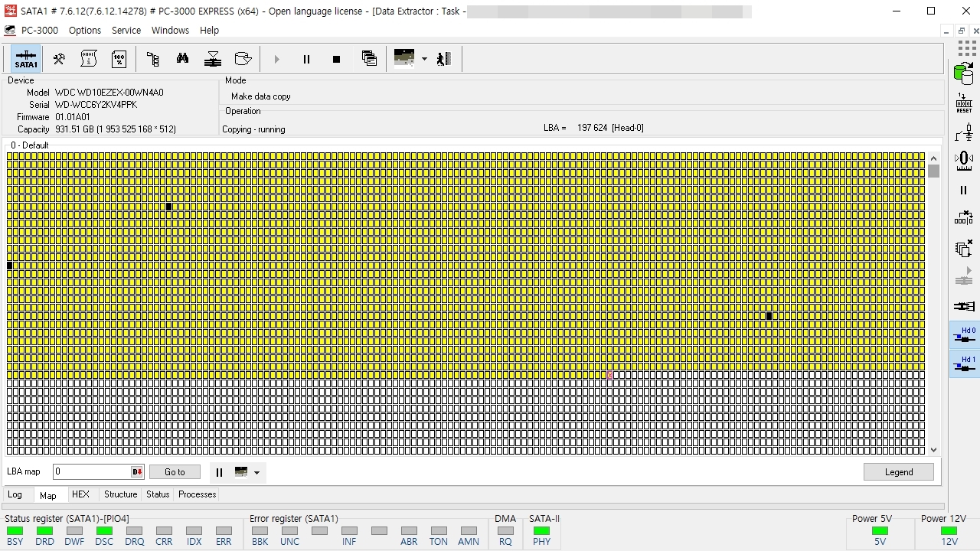This screenshot has height=551, width=980.
Task: Open the crossed hammer tools icon
Action: click(59, 59)
